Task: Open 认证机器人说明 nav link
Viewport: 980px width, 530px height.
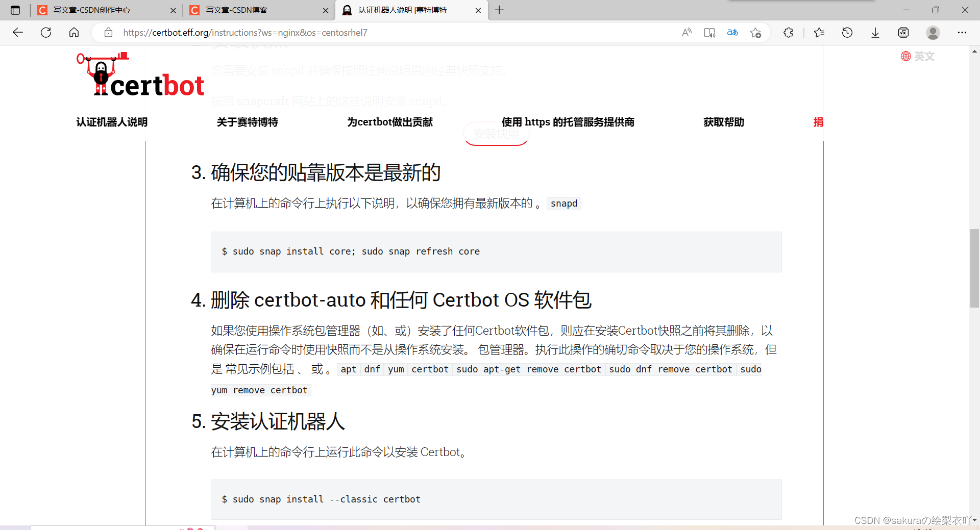Action: [x=112, y=122]
